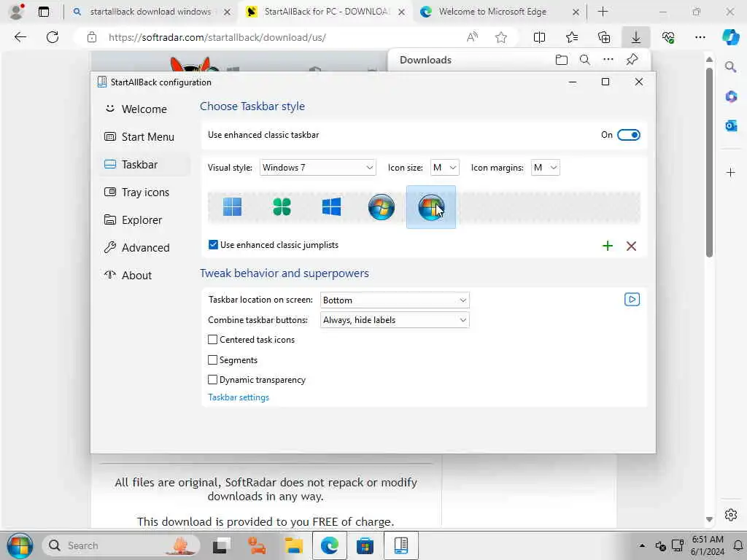Open Outlook in Edge sidebar

tap(731, 125)
